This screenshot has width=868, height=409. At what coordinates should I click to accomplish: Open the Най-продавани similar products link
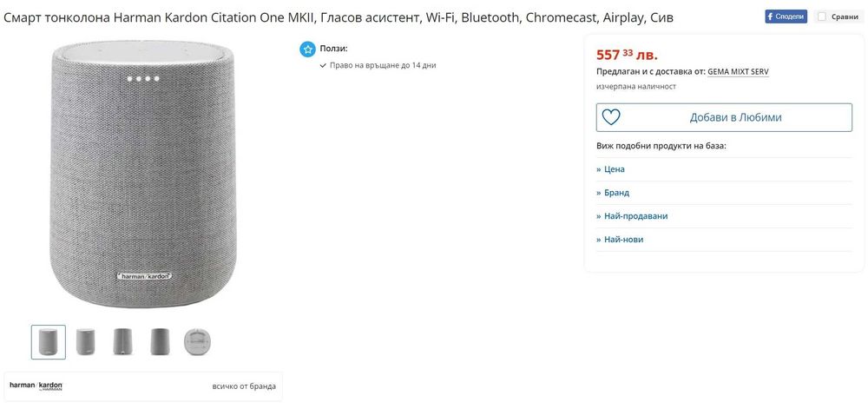[635, 216]
